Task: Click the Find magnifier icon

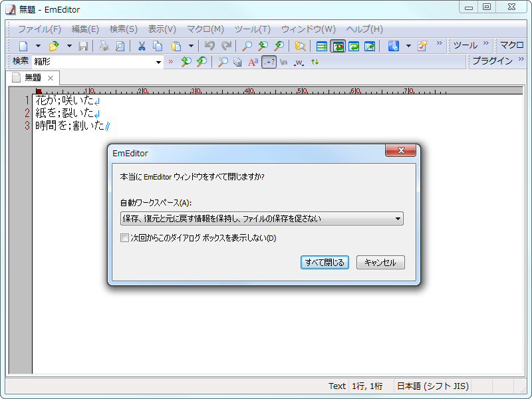Action: (x=247, y=46)
